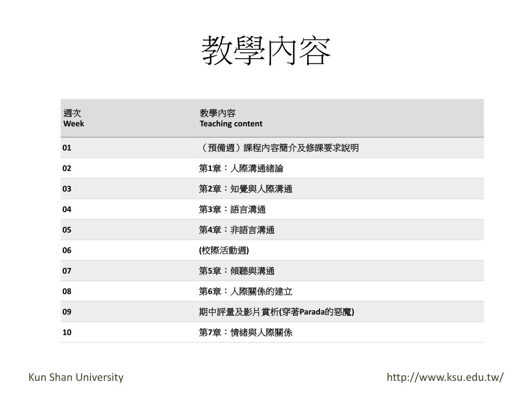Click the 第6章：人際關係的建立 cell
This screenshot has width=532, height=399.
340,291
